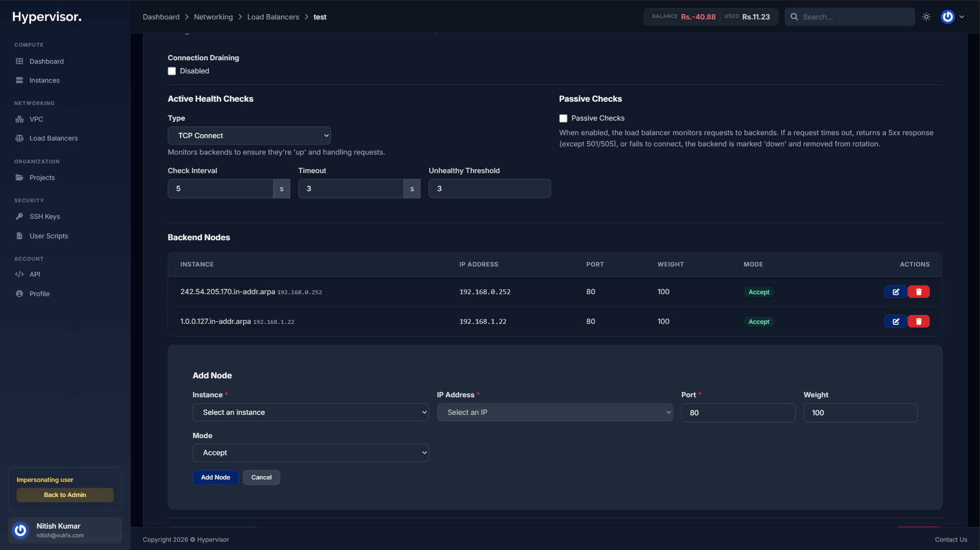Enable Passive Checks
This screenshot has width=980, height=550.
click(563, 118)
